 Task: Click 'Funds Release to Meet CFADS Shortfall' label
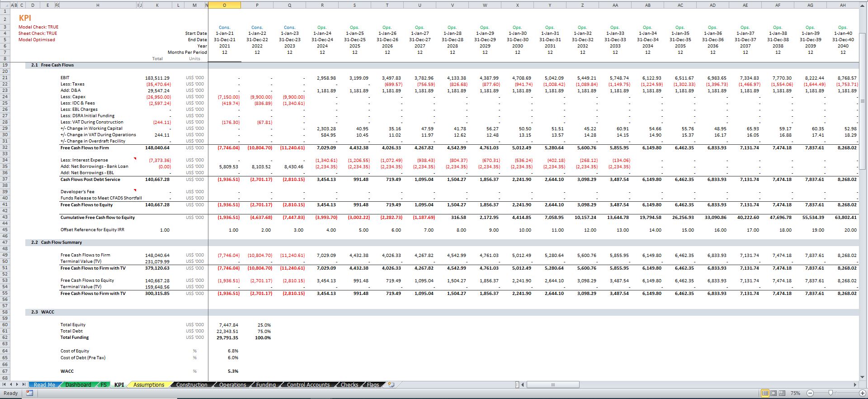click(101, 198)
